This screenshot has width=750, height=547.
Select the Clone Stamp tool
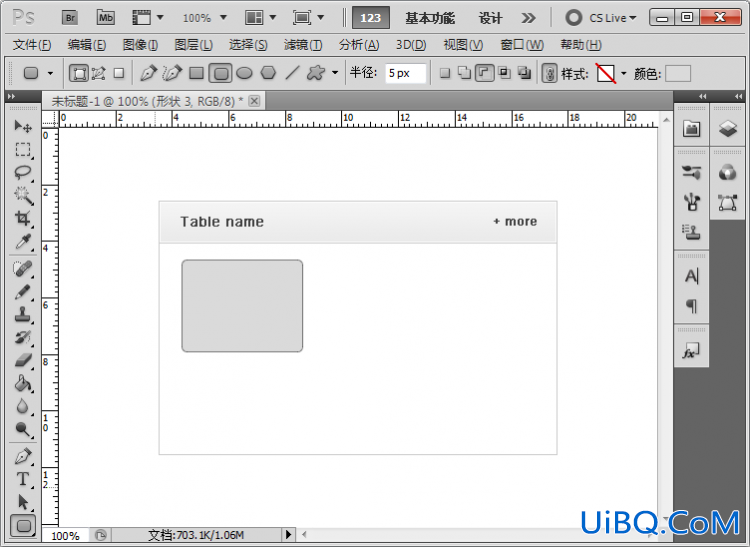point(22,315)
